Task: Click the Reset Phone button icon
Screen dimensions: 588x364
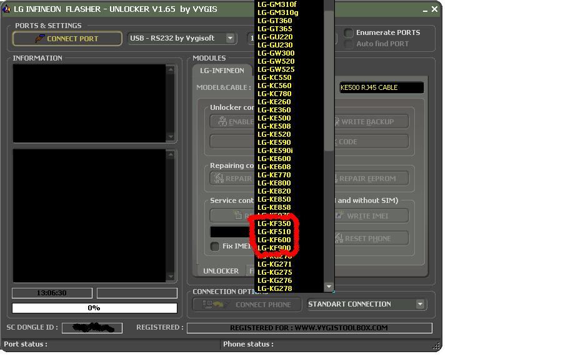Action: (x=338, y=239)
